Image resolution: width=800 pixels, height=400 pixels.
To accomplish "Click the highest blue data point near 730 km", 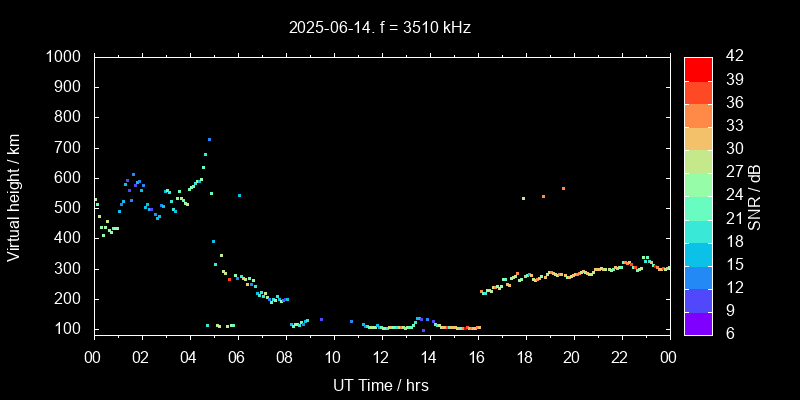I will (209, 139).
